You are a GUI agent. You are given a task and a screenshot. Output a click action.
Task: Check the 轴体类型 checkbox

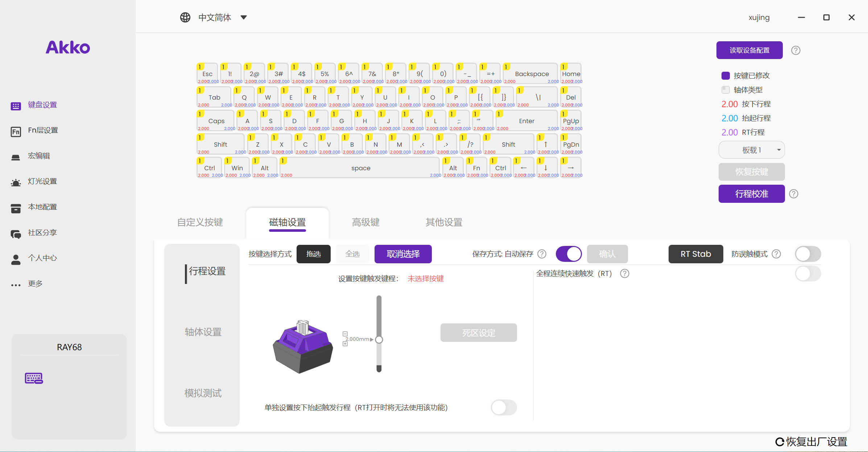726,89
